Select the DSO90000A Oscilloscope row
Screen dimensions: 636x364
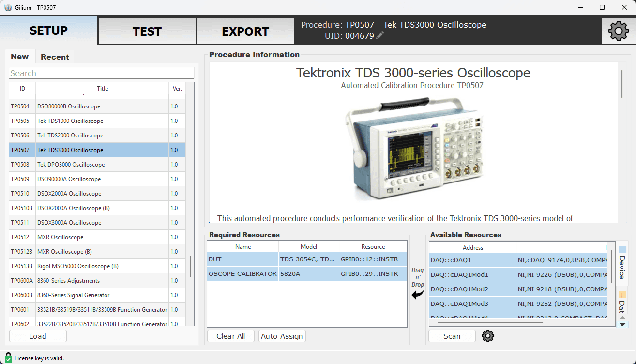pyautogui.click(x=97, y=179)
